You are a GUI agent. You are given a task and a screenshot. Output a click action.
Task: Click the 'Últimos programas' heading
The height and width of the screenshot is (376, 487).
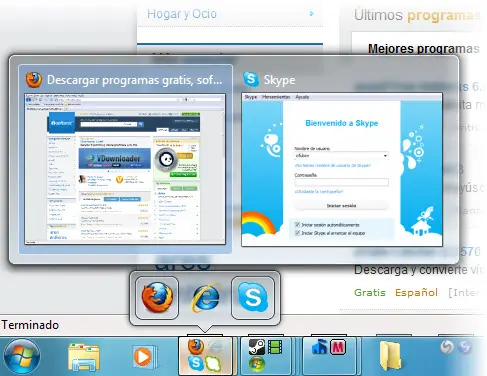click(x=417, y=15)
